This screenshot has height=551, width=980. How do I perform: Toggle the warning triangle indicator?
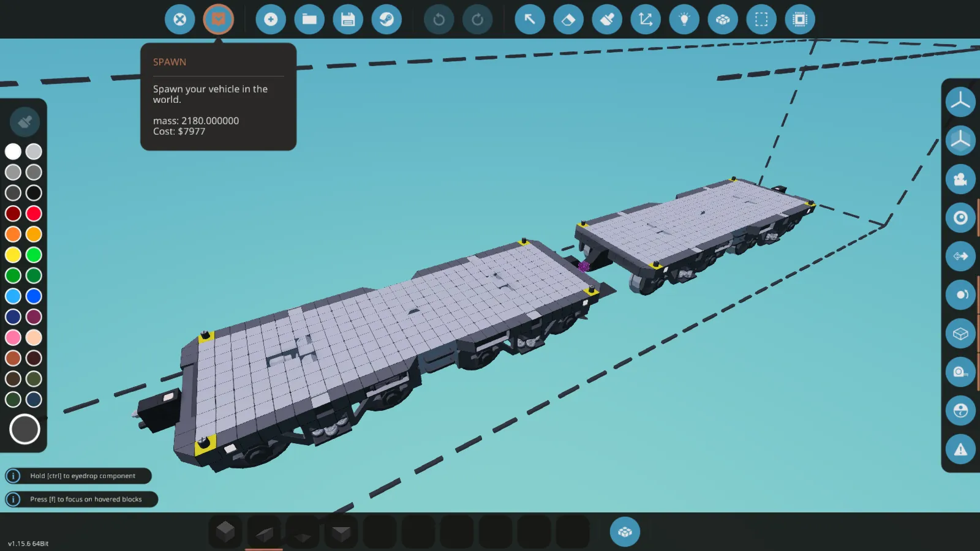click(x=960, y=449)
